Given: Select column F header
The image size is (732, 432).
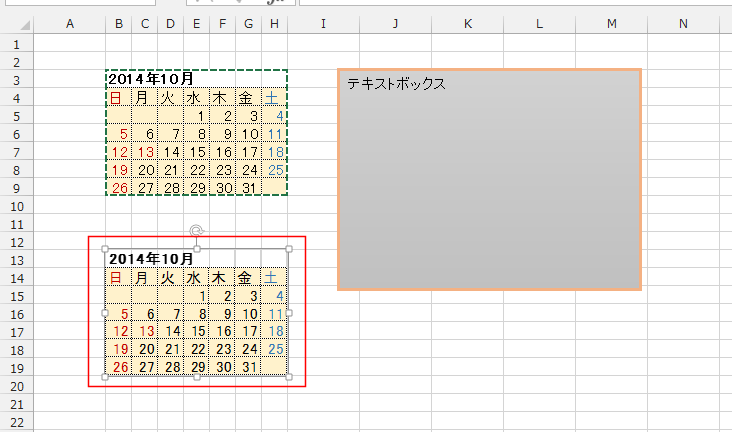Looking at the screenshot, I should click(223, 24).
